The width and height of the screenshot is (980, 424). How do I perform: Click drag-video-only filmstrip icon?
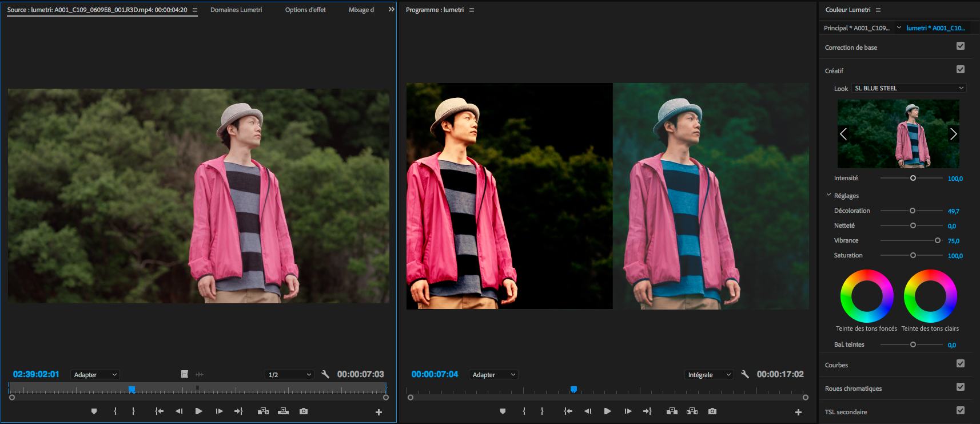coord(185,374)
